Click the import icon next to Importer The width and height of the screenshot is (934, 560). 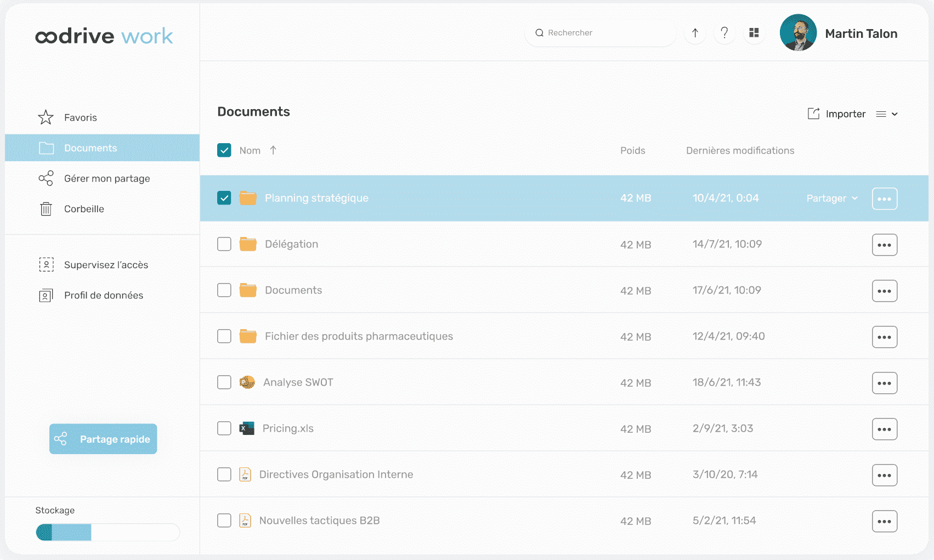click(813, 114)
